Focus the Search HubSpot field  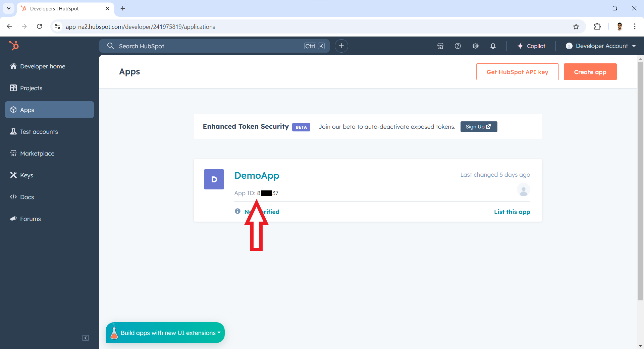(x=214, y=46)
